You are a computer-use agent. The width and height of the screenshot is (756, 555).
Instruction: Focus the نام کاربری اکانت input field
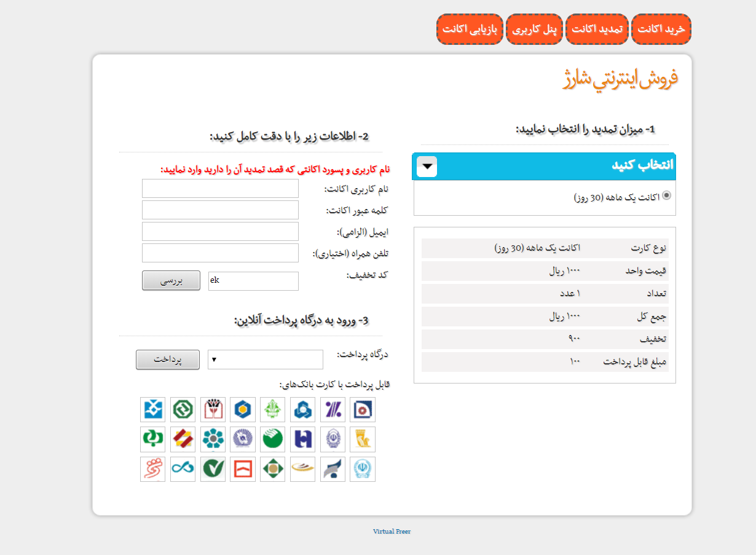(x=220, y=189)
